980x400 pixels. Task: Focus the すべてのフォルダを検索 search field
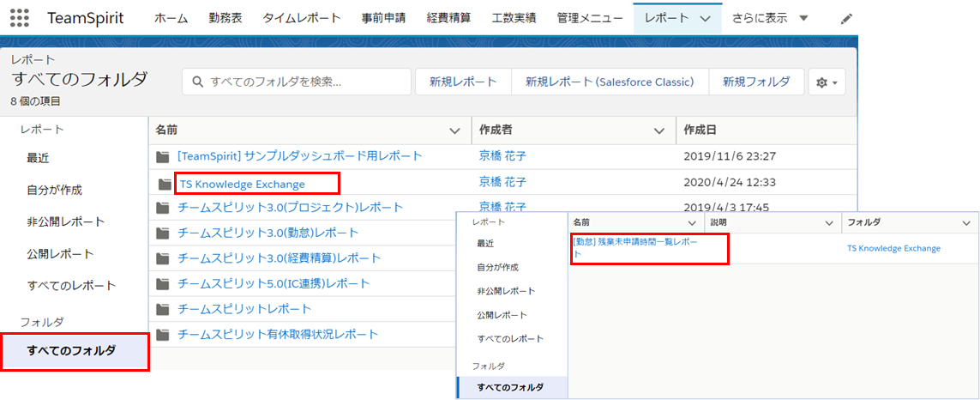point(297,82)
